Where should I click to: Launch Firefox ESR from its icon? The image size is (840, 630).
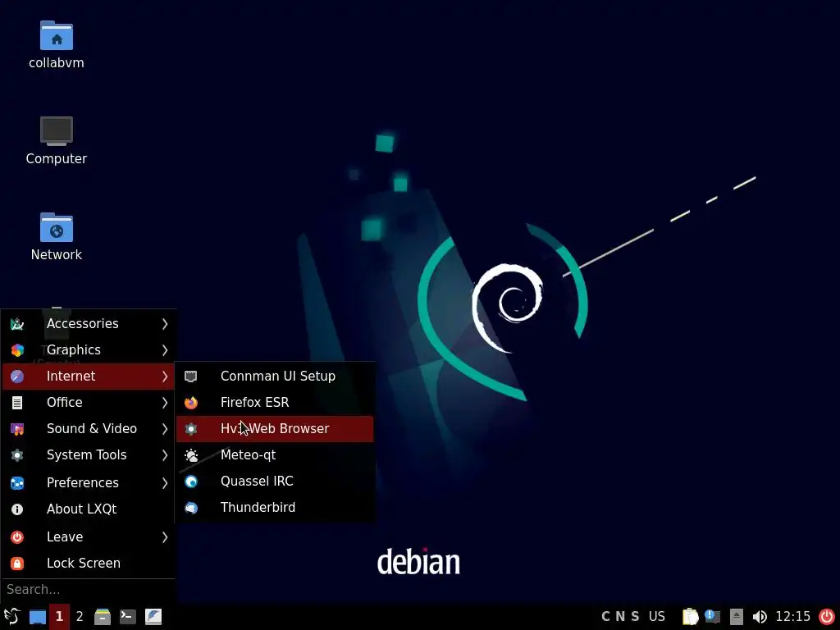[190, 402]
